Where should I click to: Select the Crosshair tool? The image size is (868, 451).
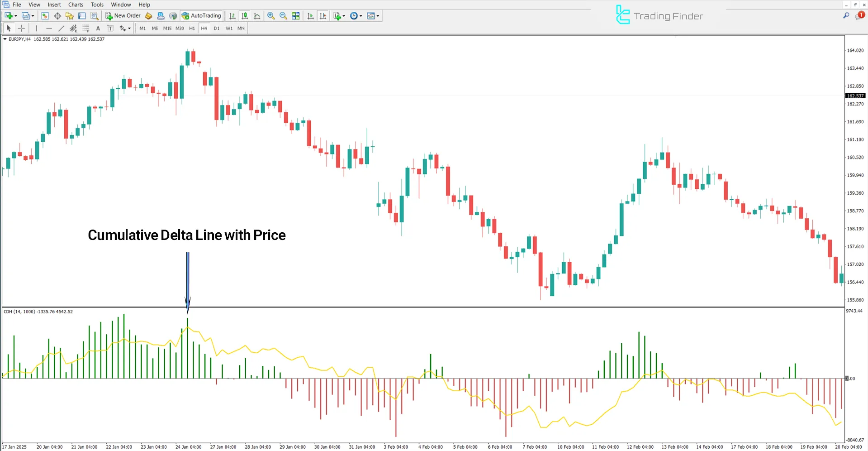tap(21, 28)
